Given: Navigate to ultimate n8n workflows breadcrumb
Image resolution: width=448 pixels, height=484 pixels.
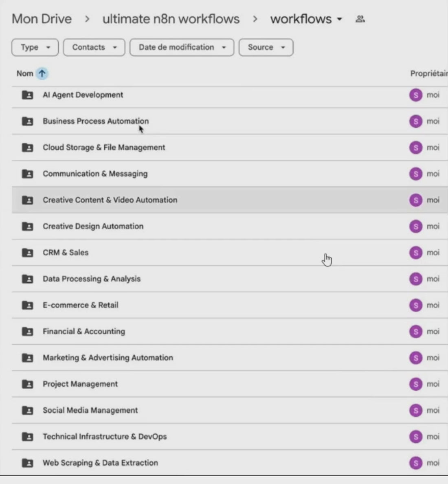Looking at the screenshot, I should 171,19.
